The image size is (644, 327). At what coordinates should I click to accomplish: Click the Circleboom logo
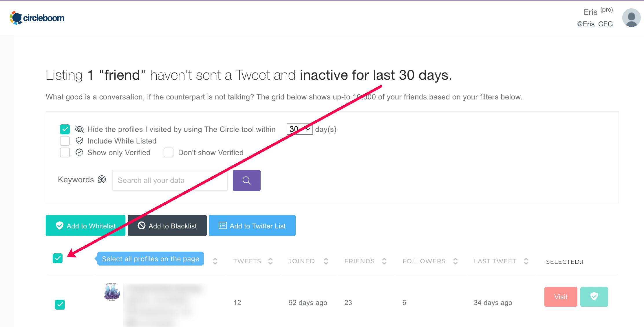(37, 18)
